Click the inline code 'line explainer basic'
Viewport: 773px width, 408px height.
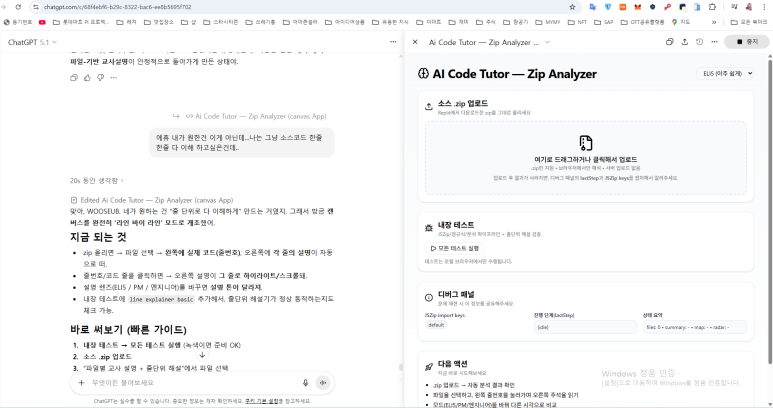161,299
